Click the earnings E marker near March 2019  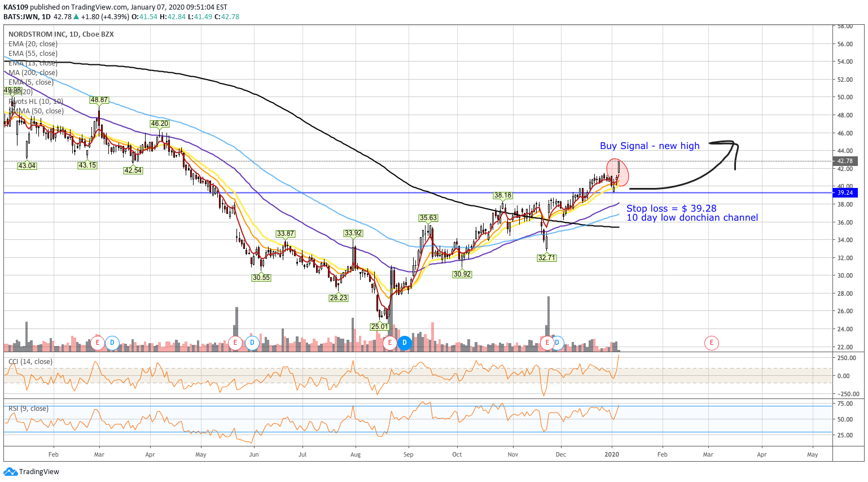click(98, 343)
